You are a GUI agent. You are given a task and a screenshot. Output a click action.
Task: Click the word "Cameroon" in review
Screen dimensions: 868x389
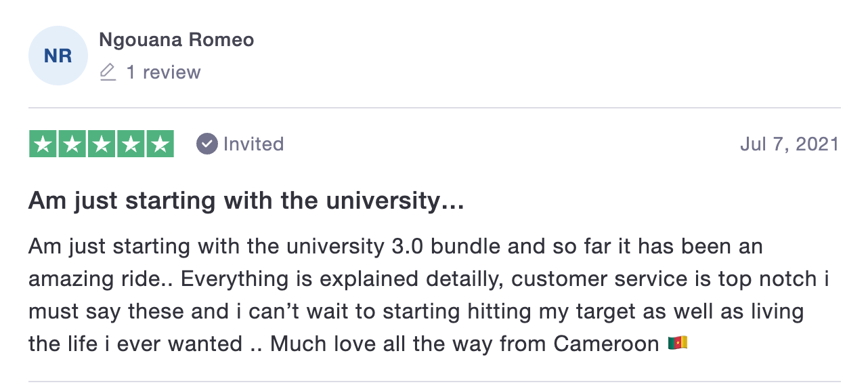point(607,344)
